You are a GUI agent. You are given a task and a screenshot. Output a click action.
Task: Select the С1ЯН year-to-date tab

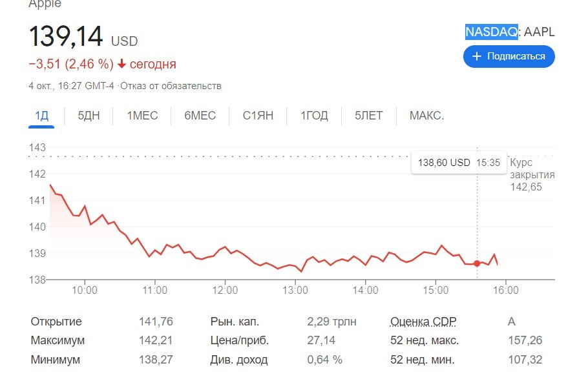pyautogui.click(x=258, y=116)
